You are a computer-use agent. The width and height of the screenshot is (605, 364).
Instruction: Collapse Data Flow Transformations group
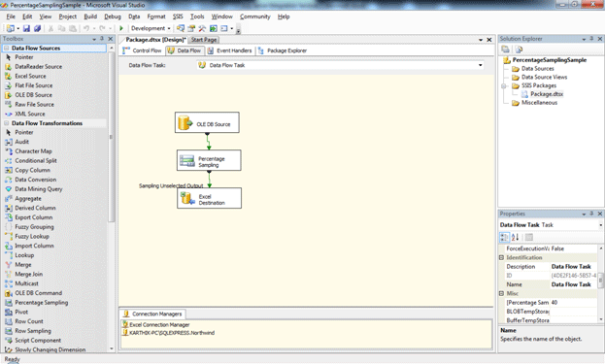click(x=7, y=123)
